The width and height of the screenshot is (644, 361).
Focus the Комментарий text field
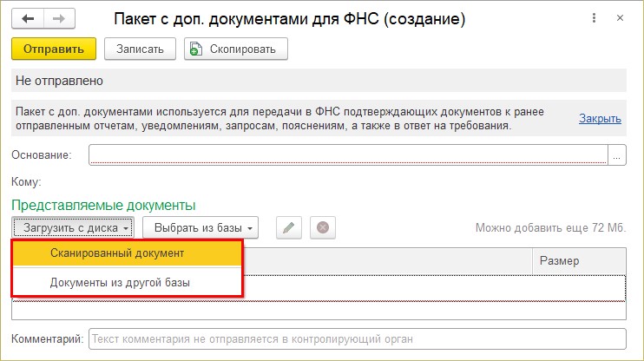pos(358,338)
